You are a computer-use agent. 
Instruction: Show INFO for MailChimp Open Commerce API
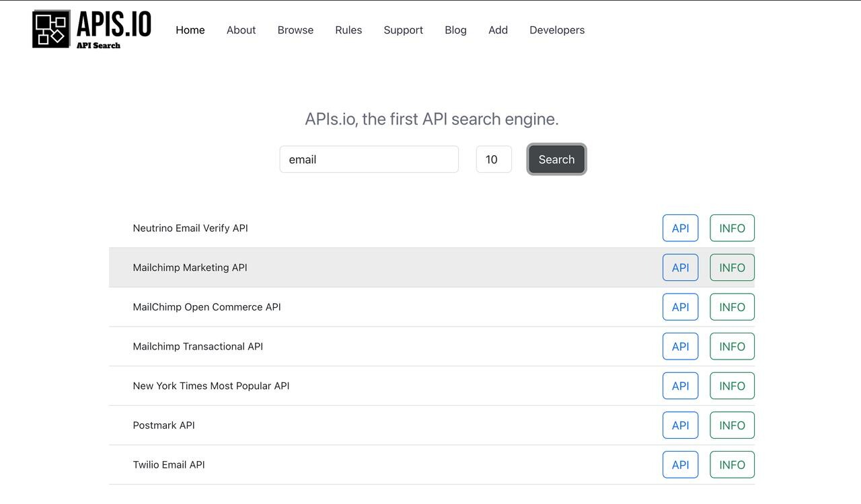(x=732, y=307)
